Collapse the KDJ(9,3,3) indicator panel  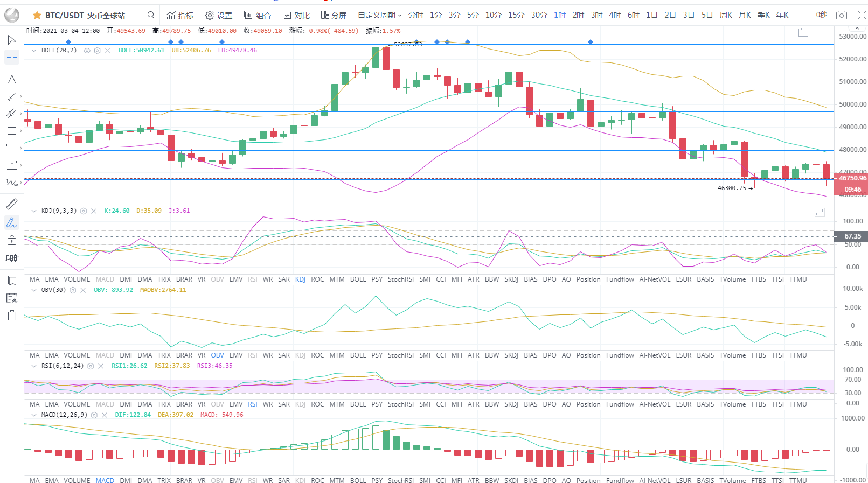(34, 211)
